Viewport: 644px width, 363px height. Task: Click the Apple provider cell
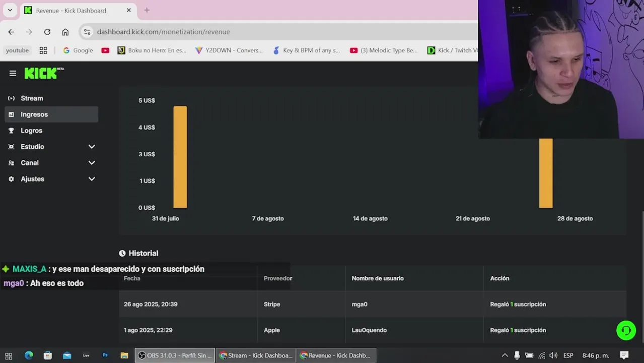pos(272,330)
